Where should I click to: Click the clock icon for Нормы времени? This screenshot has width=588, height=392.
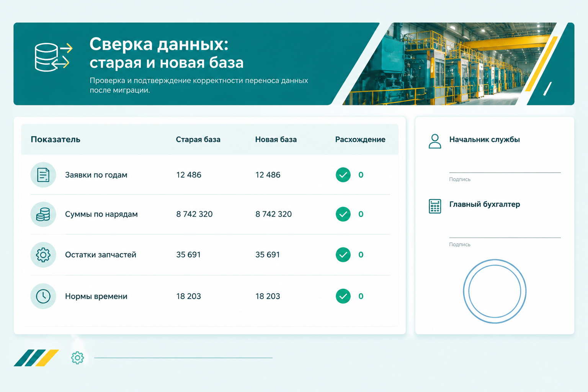(43, 296)
